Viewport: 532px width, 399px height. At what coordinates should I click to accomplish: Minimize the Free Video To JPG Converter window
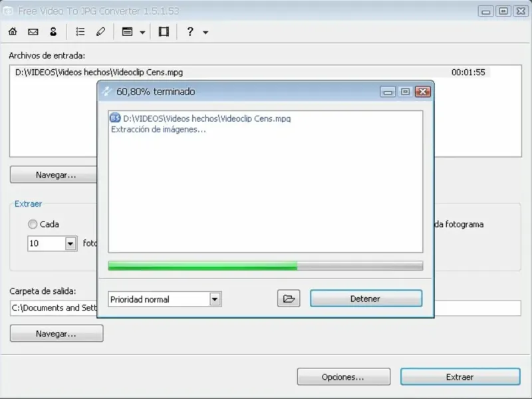486,11
